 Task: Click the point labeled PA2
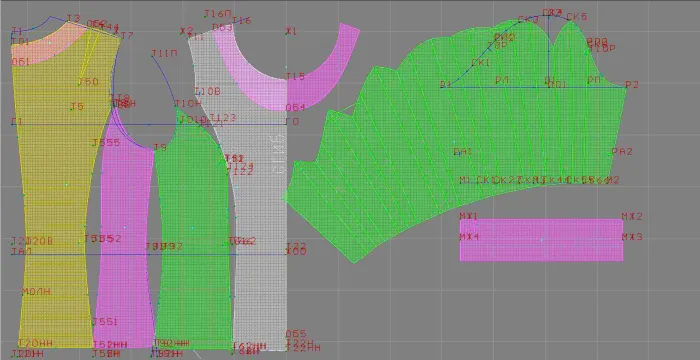[x=622, y=151]
